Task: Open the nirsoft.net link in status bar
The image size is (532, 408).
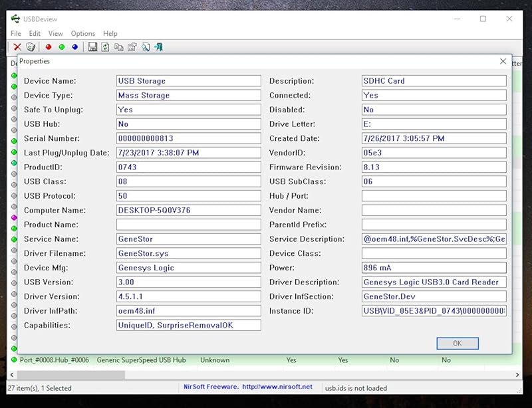Action: [277, 387]
